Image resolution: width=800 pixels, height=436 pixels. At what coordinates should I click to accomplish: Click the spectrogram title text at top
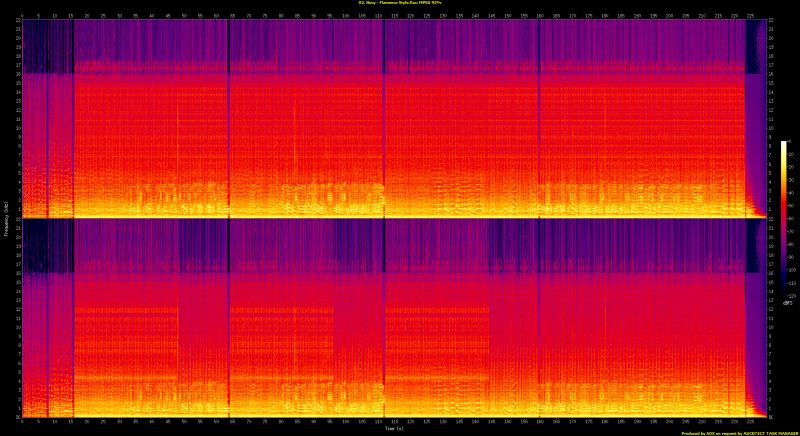pos(399,3)
